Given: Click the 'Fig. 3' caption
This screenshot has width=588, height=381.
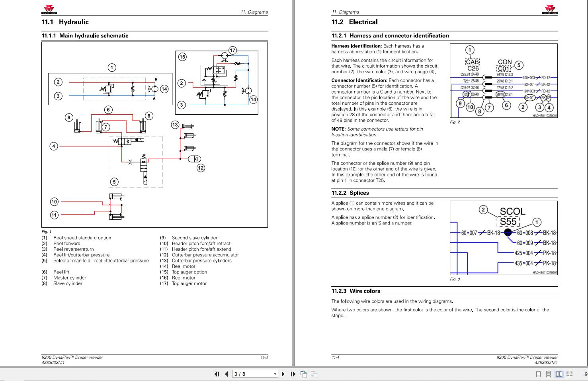Looking at the screenshot, I should 455,279.
